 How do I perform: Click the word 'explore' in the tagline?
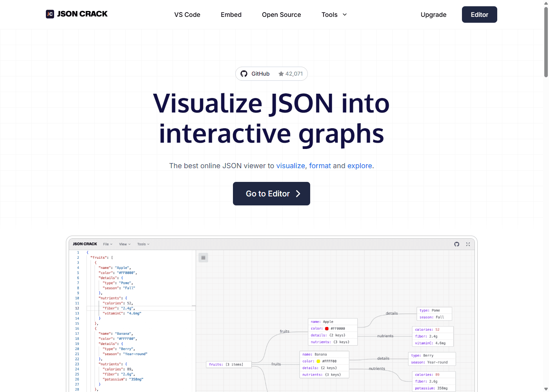360,166
